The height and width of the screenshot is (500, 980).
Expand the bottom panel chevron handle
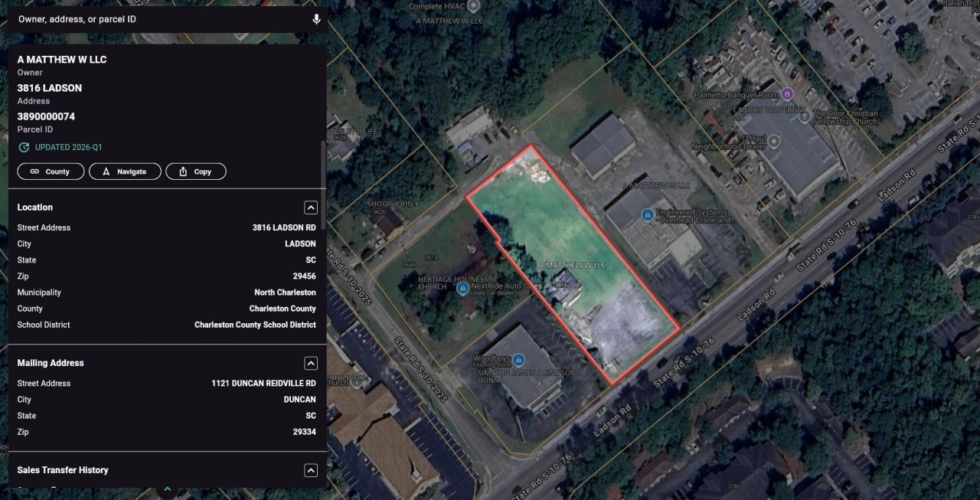pyautogui.click(x=167, y=489)
